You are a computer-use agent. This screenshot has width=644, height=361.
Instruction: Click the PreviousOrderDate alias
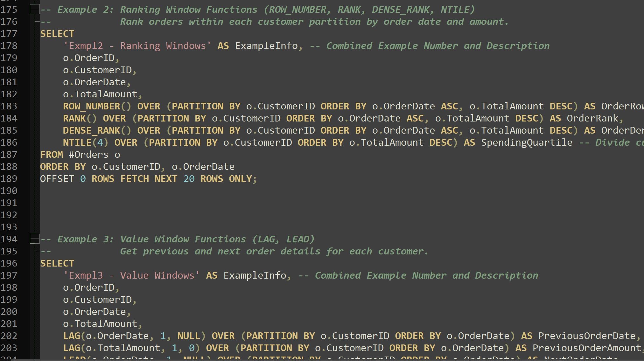(x=587, y=336)
